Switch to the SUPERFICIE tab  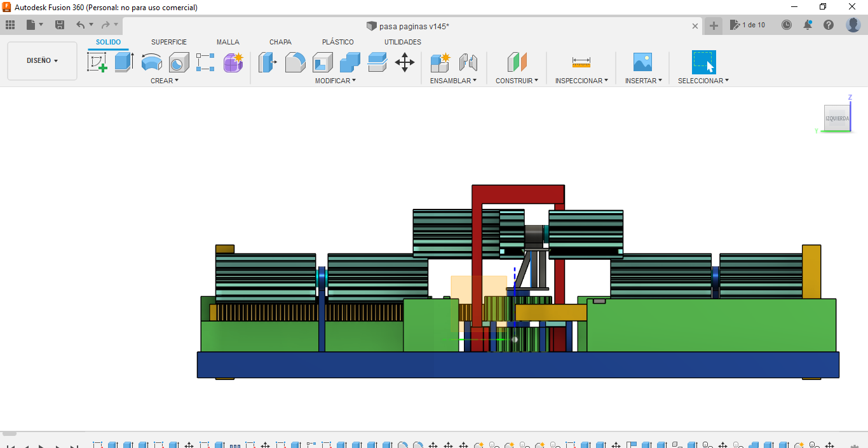point(168,42)
